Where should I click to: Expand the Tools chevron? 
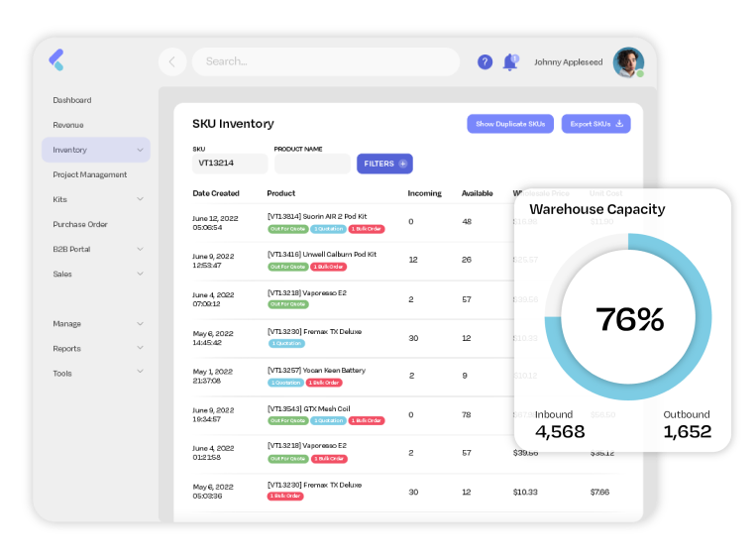tap(140, 372)
